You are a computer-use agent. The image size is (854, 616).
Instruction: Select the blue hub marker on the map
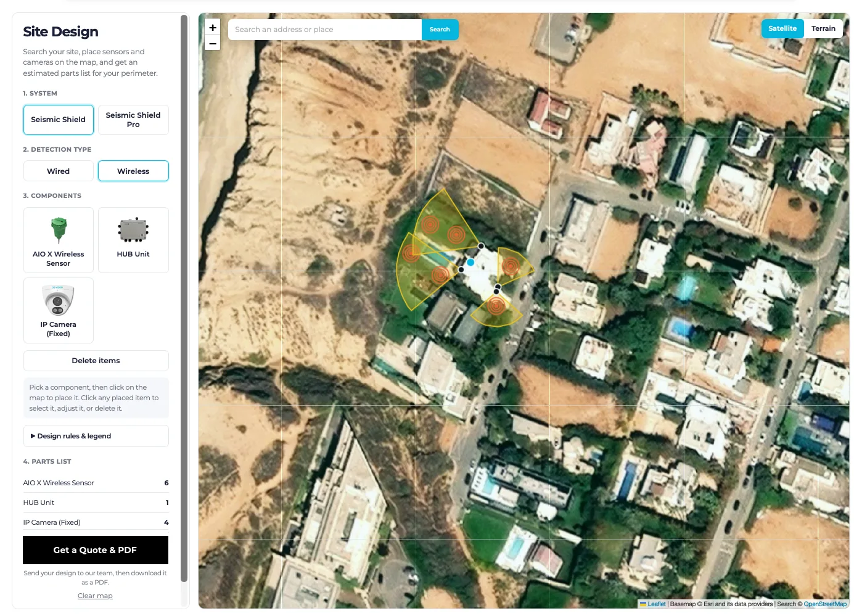pyautogui.click(x=470, y=262)
